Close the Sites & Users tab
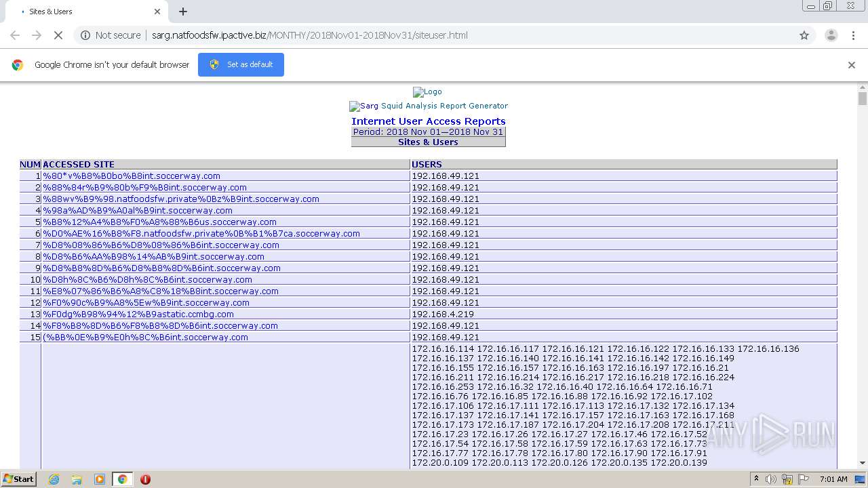Image resolution: width=868 pixels, height=488 pixels. 157,12
